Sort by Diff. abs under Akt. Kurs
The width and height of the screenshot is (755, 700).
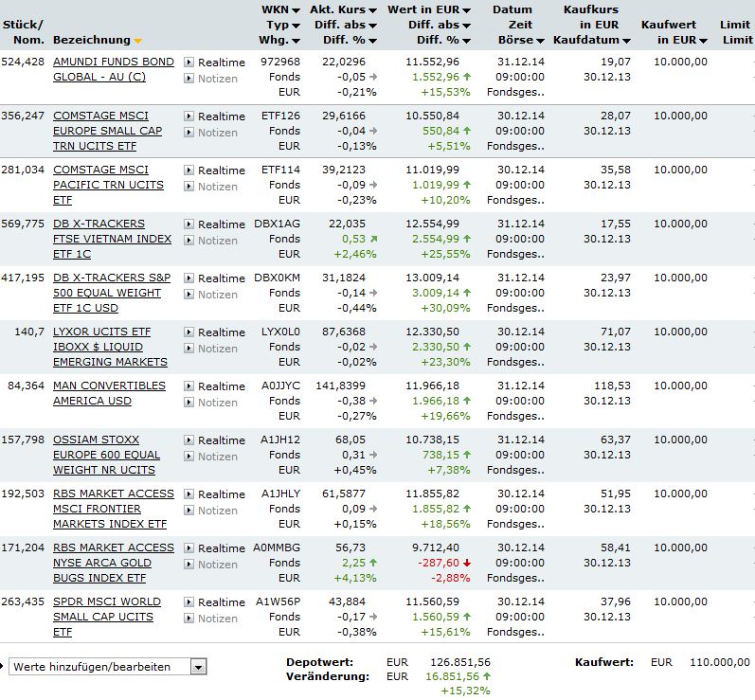[372, 26]
